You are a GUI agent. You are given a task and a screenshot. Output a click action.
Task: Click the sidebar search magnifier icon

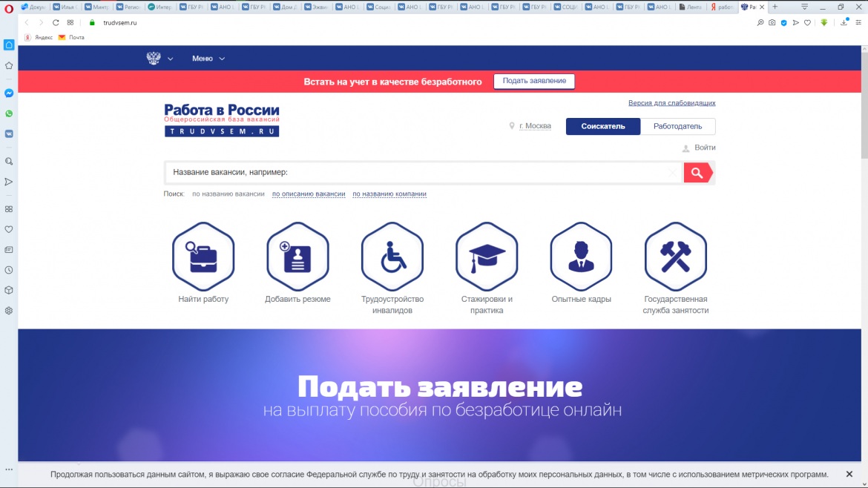9,162
